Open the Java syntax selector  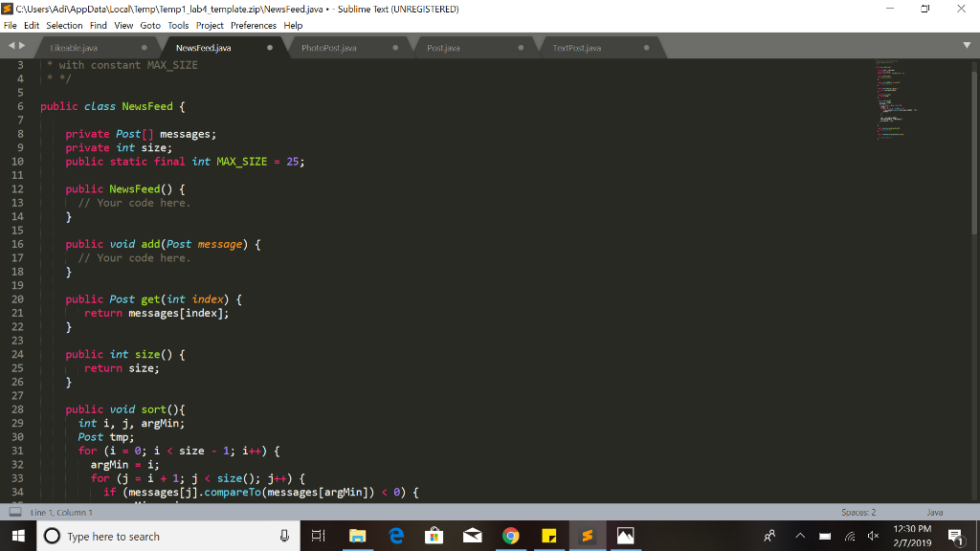(934, 513)
